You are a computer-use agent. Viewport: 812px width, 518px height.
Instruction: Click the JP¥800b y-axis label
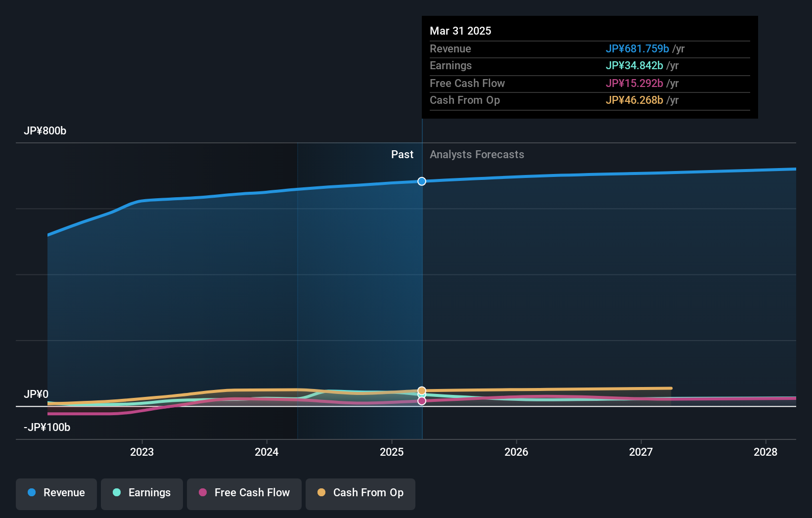point(45,131)
